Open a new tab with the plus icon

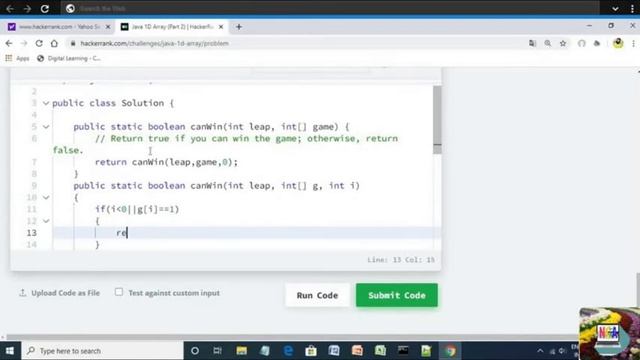[239, 27]
